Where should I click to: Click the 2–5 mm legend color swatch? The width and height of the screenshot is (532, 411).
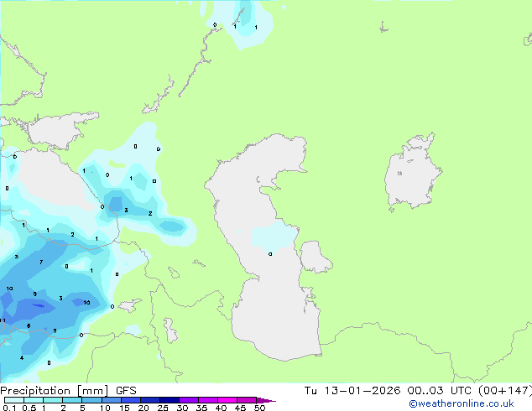pyautogui.click(x=72, y=400)
